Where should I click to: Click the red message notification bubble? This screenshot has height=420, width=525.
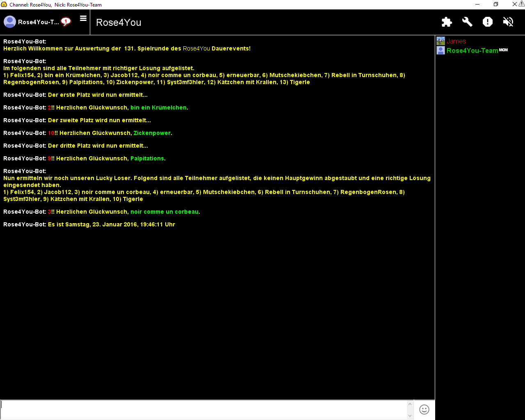point(66,21)
